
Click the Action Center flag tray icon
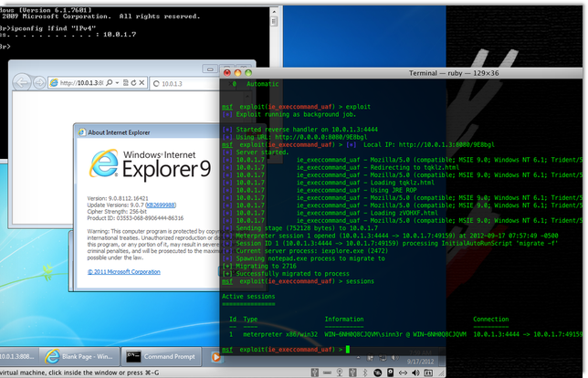370,358
